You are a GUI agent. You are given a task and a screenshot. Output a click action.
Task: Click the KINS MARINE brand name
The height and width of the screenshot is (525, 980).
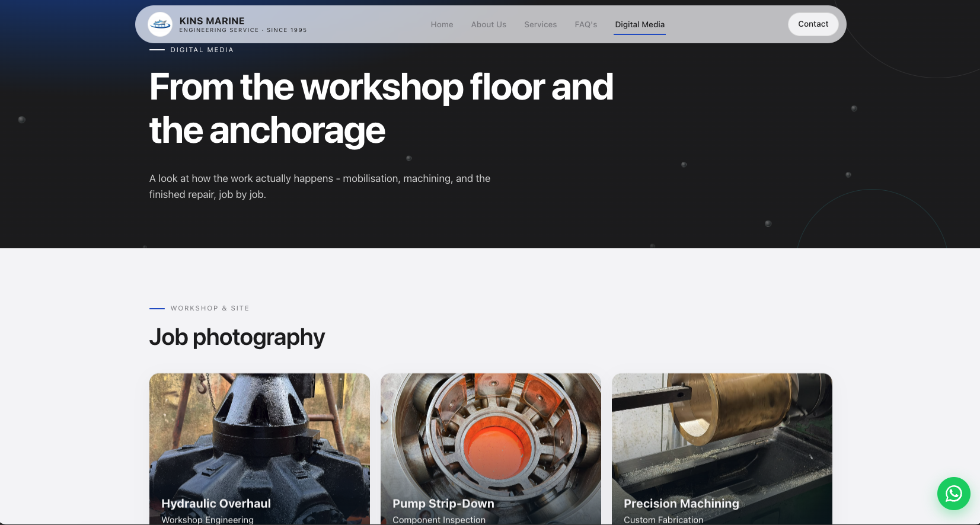click(212, 21)
